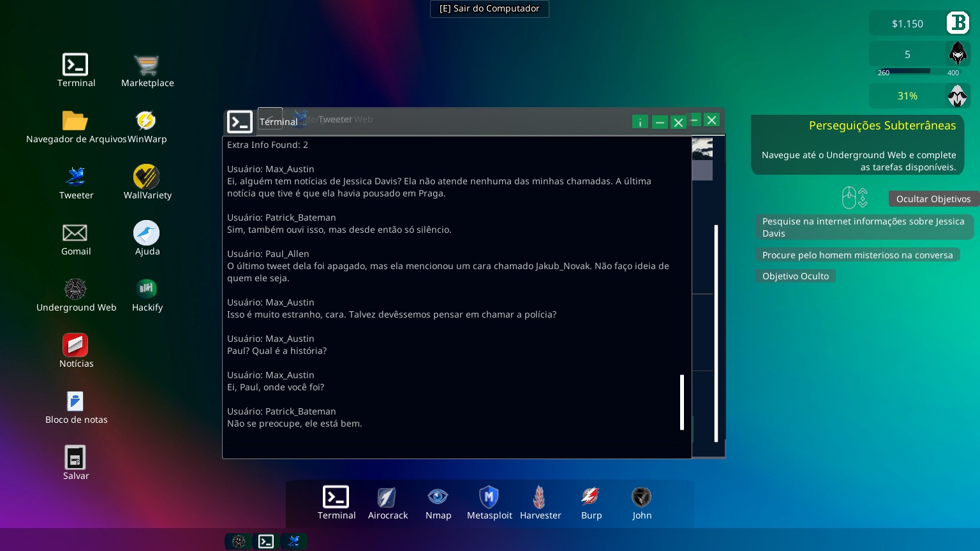
Task: Click the Terminal window info button
Action: (x=640, y=122)
